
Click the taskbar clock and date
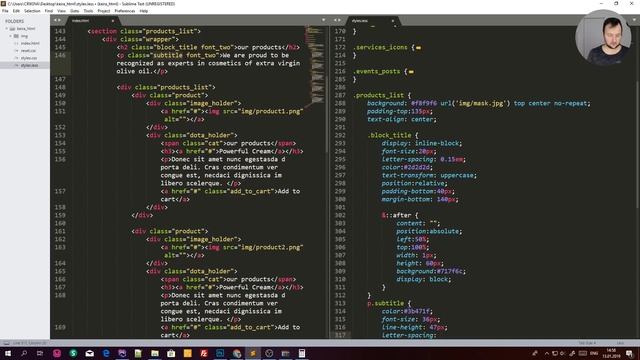[611, 353]
